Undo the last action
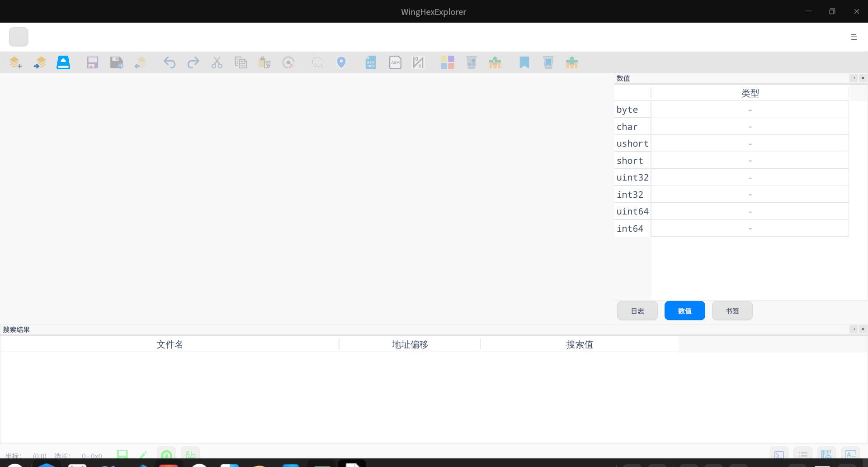 tap(169, 62)
